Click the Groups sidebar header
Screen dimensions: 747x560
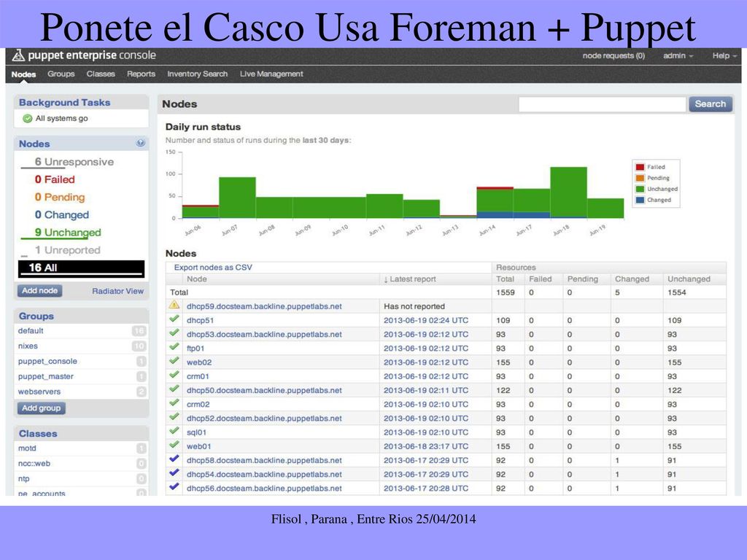tap(36, 316)
